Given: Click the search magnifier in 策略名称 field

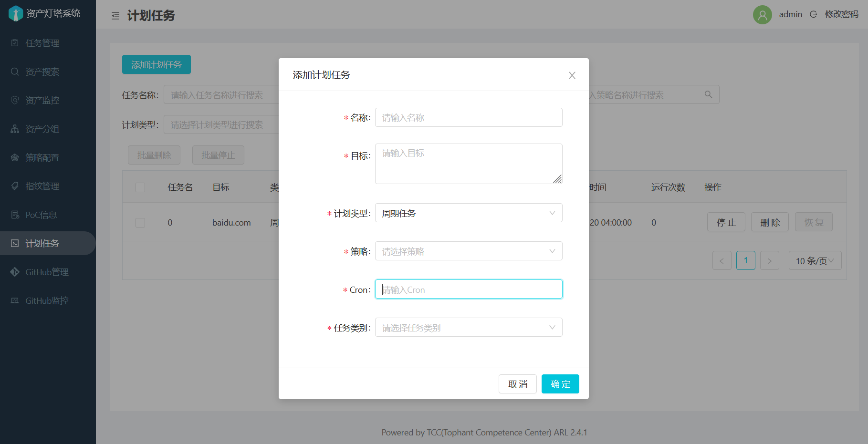Looking at the screenshot, I should (708, 94).
